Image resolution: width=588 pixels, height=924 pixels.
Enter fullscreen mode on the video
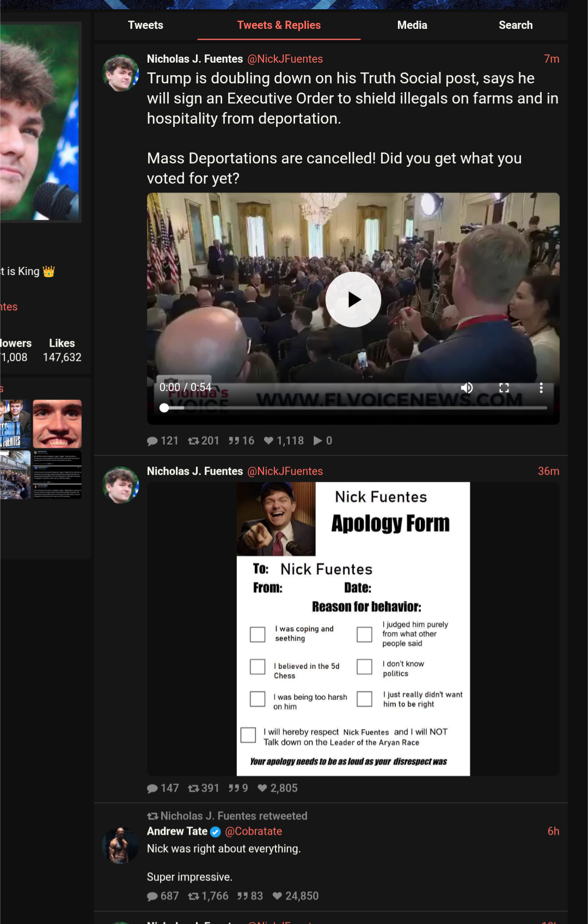(504, 388)
